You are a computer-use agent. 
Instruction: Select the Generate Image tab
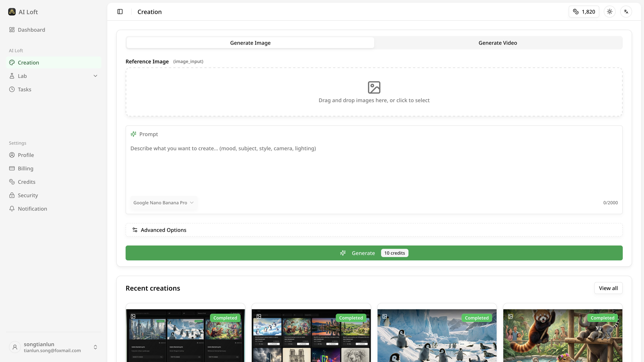pyautogui.click(x=250, y=43)
